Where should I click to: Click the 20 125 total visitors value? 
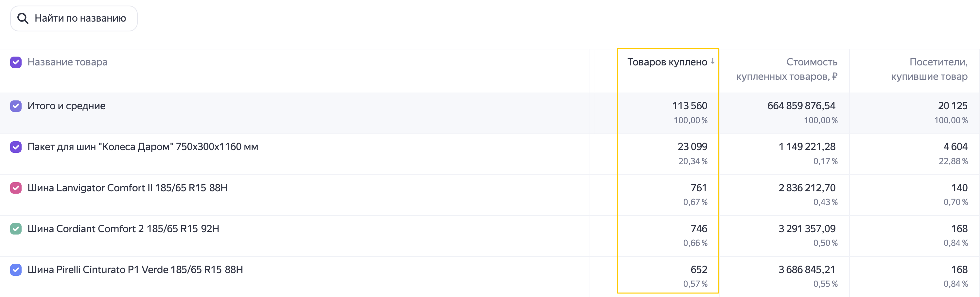tap(952, 106)
